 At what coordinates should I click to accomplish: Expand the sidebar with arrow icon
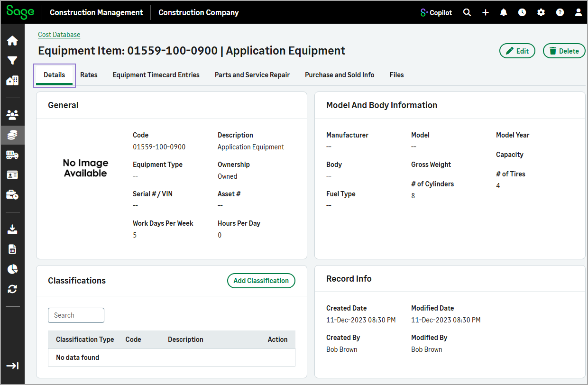[12, 366]
